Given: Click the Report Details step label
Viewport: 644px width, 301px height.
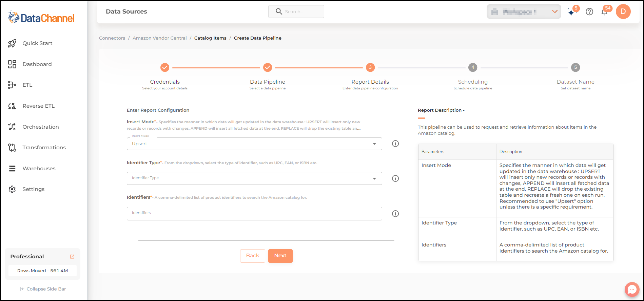Looking at the screenshot, I should pyautogui.click(x=370, y=82).
